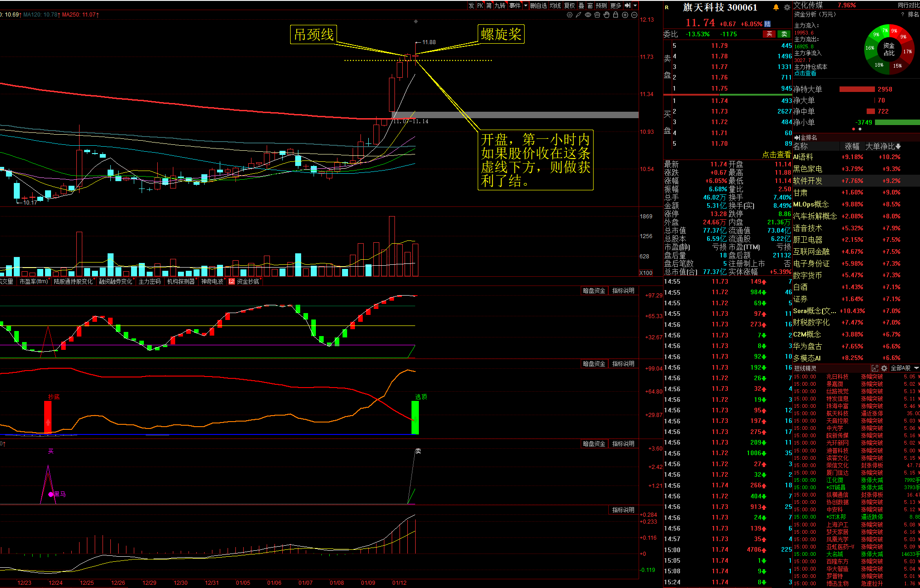Click the toolbox icon in chart toolbar
The width and height of the screenshot is (920, 588).
pos(597,15)
